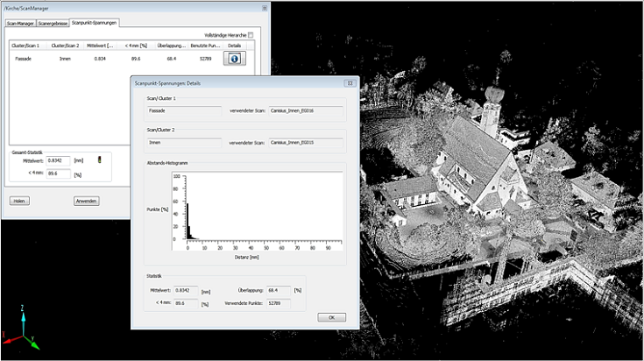The height and width of the screenshot is (361, 644).
Task: Sort by '< 4 mm [%]' column header
Action: 136,46
